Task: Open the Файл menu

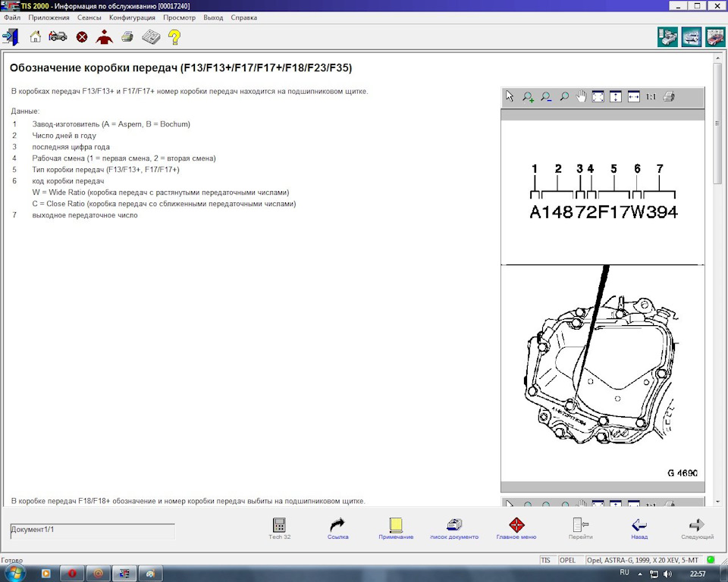Action: 12,17
